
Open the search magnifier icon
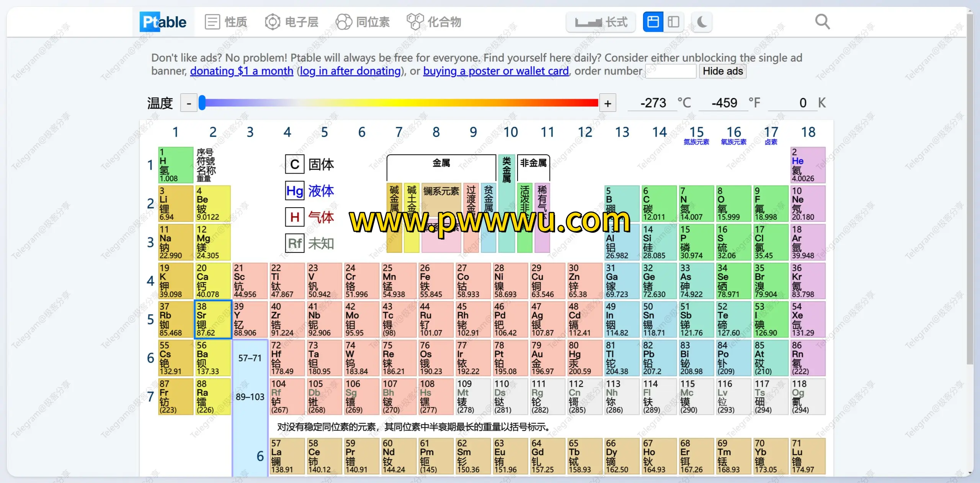point(822,22)
